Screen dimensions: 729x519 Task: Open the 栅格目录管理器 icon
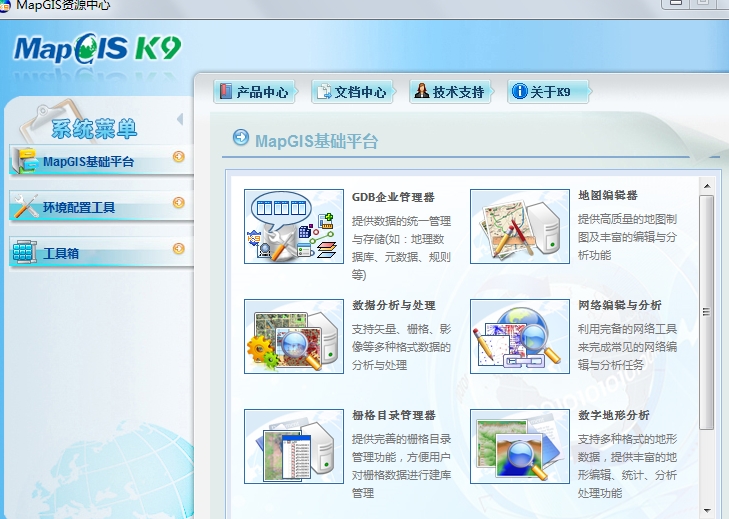click(294, 446)
